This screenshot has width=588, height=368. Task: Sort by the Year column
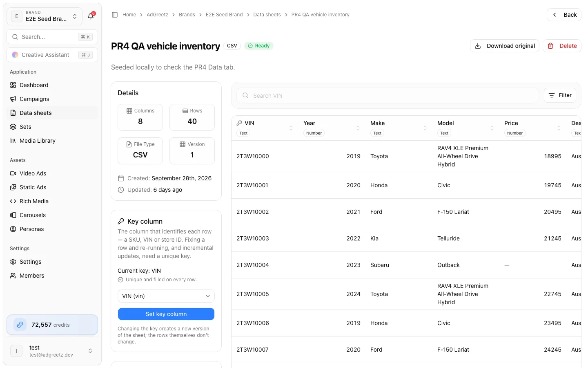[358, 128]
